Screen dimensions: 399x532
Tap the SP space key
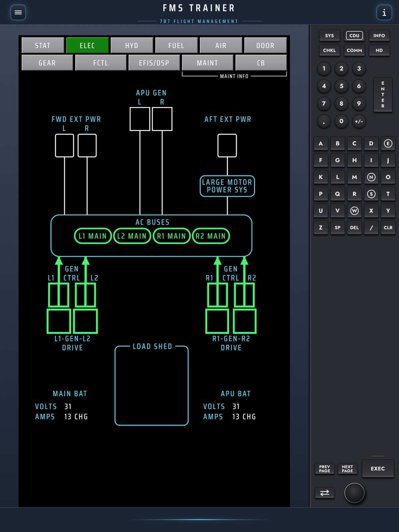point(337,227)
